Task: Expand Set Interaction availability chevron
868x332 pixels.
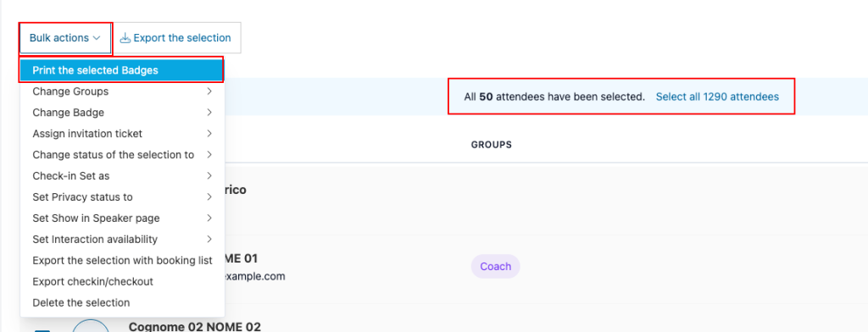Action: 209,239
